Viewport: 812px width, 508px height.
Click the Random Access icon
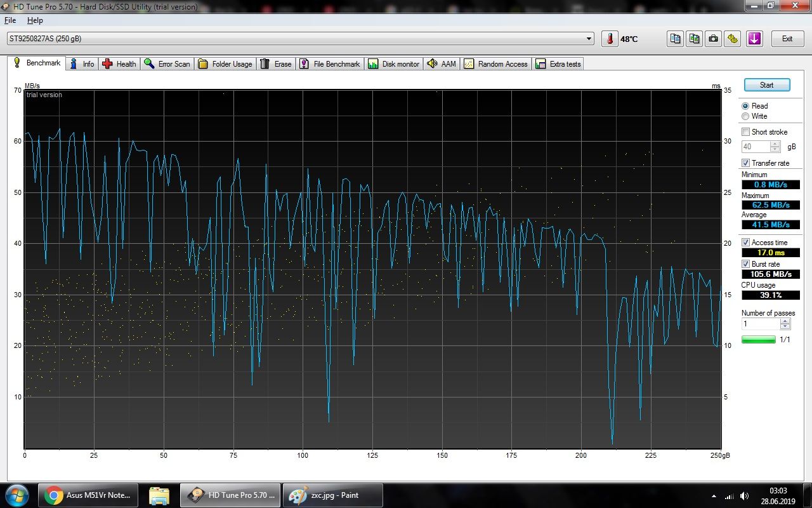point(469,63)
